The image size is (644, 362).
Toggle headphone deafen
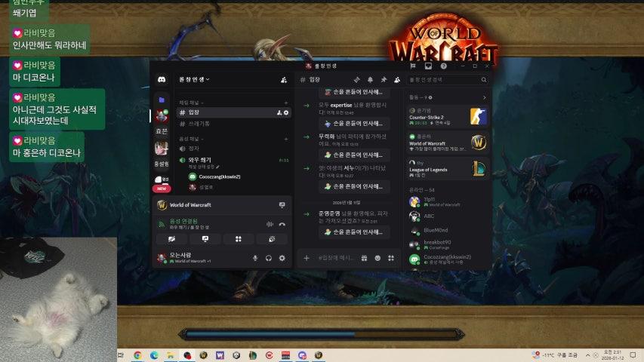[x=269, y=258]
